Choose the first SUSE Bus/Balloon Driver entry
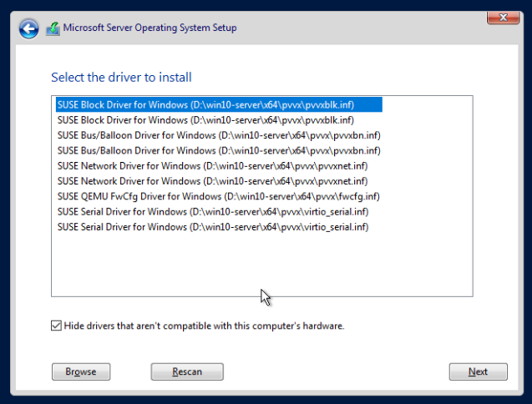The width and height of the screenshot is (532, 404). (x=218, y=135)
